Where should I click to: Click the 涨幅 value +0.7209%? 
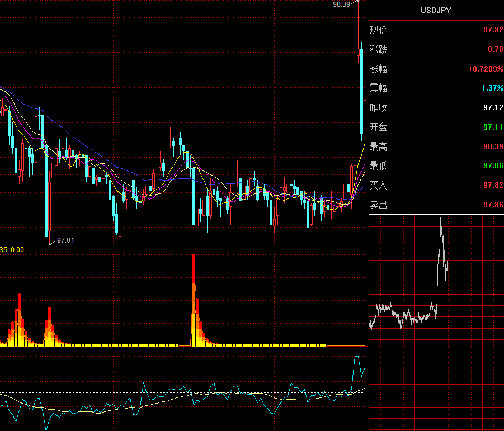pyautogui.click(x=486, y=69)
